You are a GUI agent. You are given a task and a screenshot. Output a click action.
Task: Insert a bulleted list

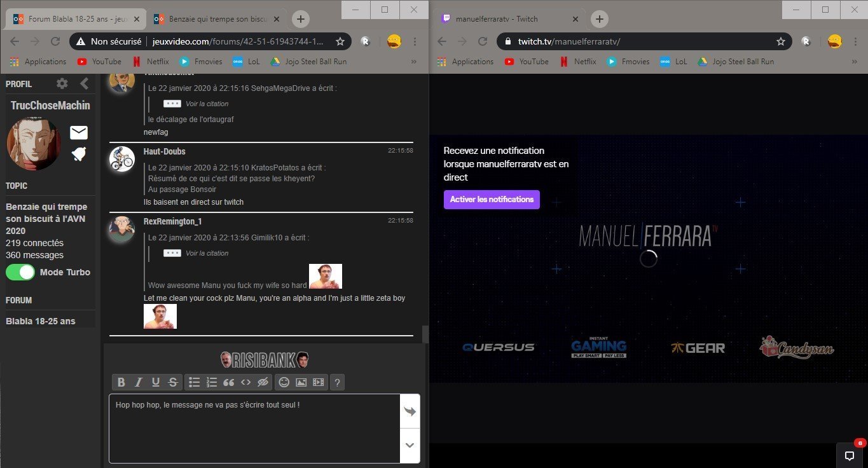(195, 382)
